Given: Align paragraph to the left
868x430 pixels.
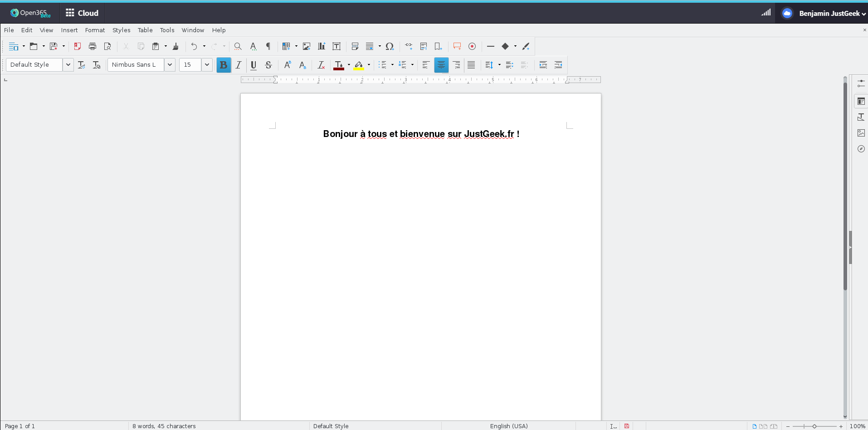Looking at the screenshot, I should point(426,65).
